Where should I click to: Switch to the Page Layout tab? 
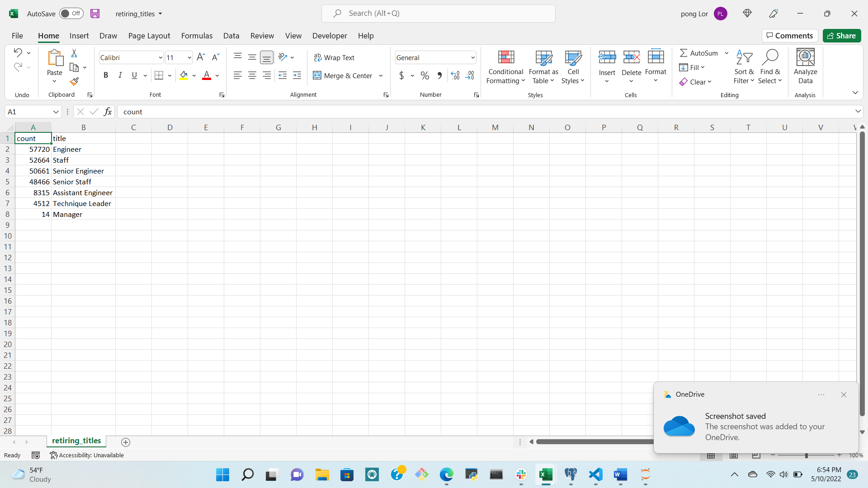pos(149,36)
